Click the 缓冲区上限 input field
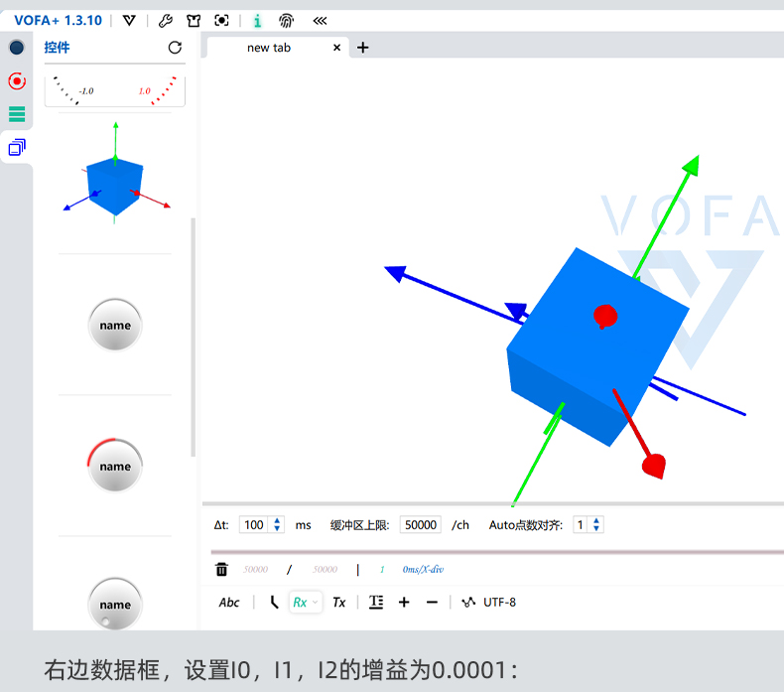The width and height of the screenshot is (784, 692). pyautogui.click(x=421, y=525)
